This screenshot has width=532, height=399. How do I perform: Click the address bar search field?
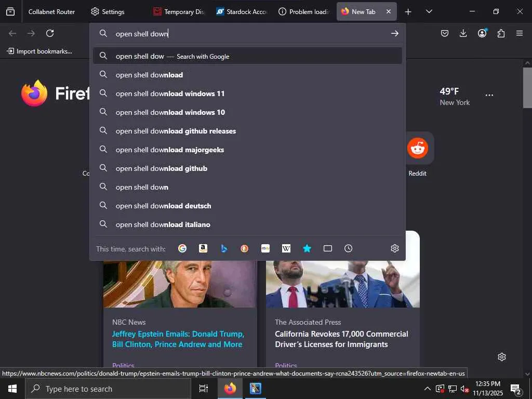click(248, 34)
